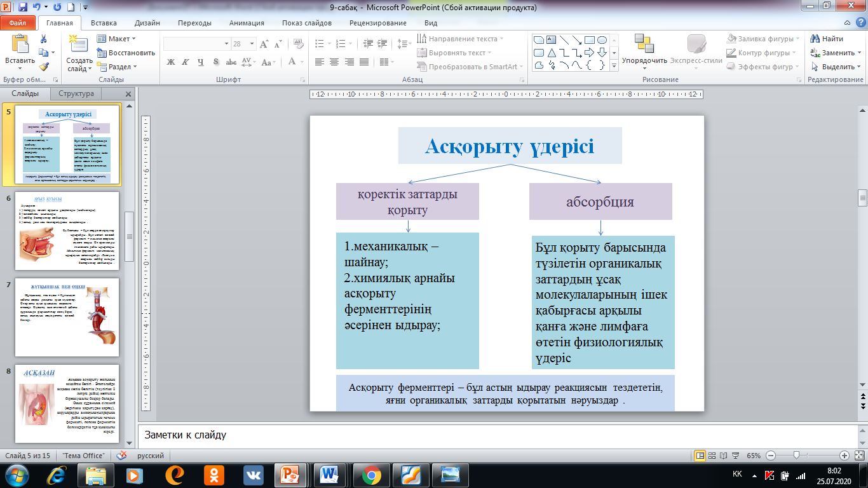The width and height of the screenshot is (868, 488).
Task: Toggle bold (Ж) formatting
Action: (x=171, y=62)
